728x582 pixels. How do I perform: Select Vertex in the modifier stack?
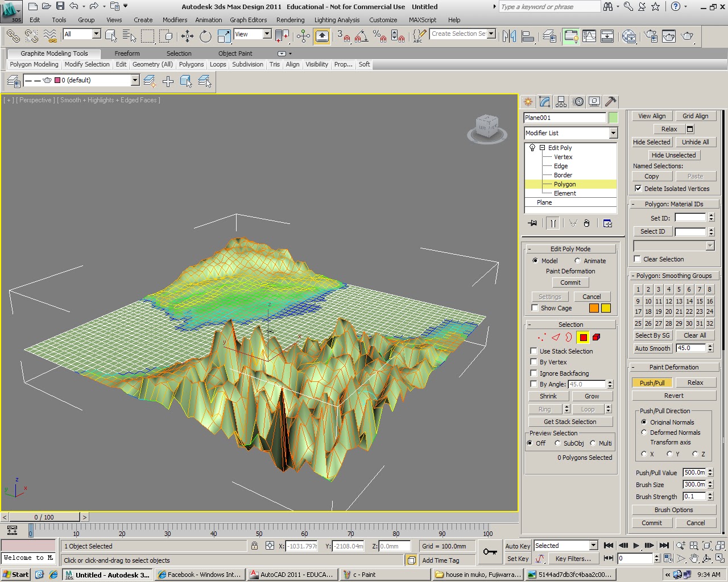tap(563, 157)
